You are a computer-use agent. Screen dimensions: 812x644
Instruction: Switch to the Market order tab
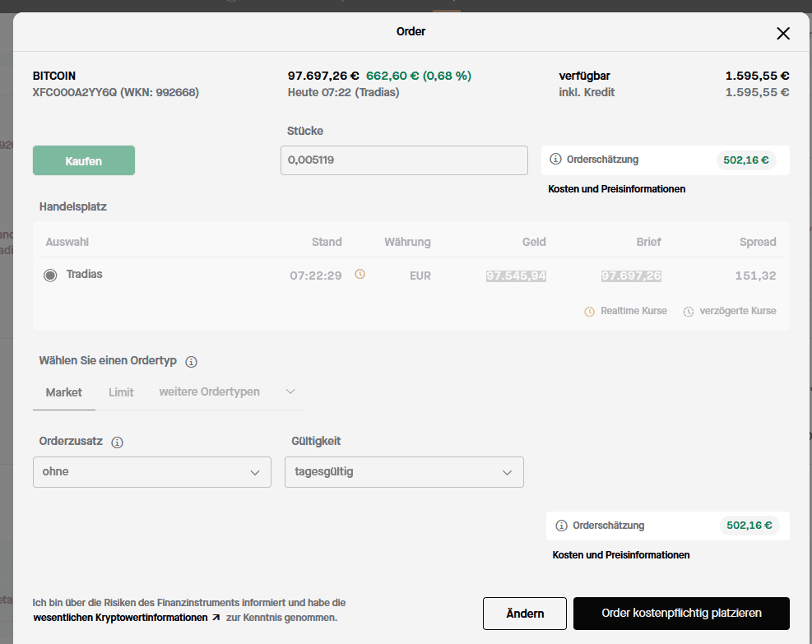click(x=64, y=392)
